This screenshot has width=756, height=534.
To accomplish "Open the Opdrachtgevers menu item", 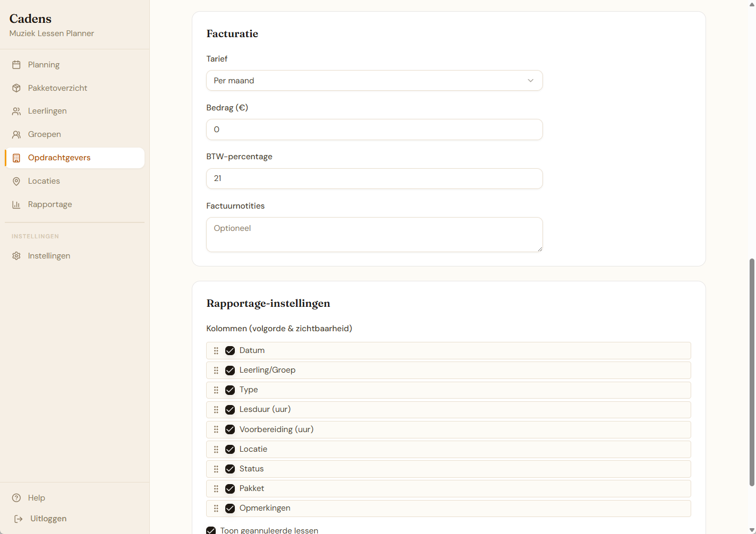I will (60, 158).
